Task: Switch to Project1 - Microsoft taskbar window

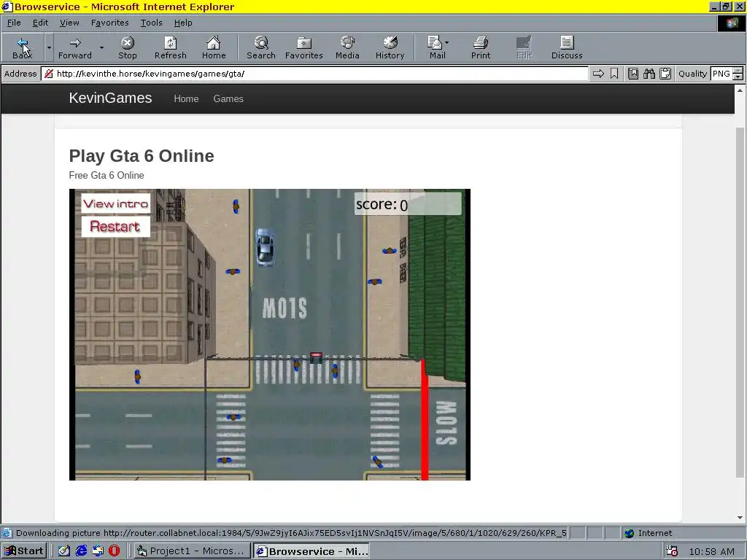Action: point(191,551)
